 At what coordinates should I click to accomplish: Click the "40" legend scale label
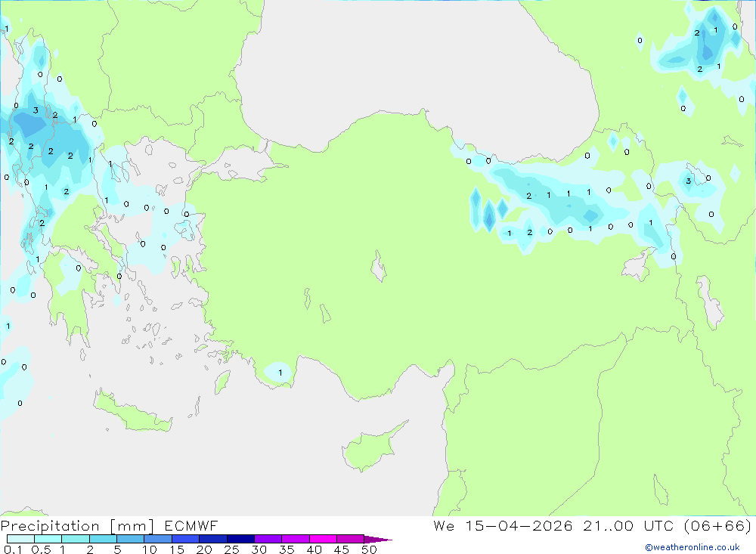[x=314, y=549]
